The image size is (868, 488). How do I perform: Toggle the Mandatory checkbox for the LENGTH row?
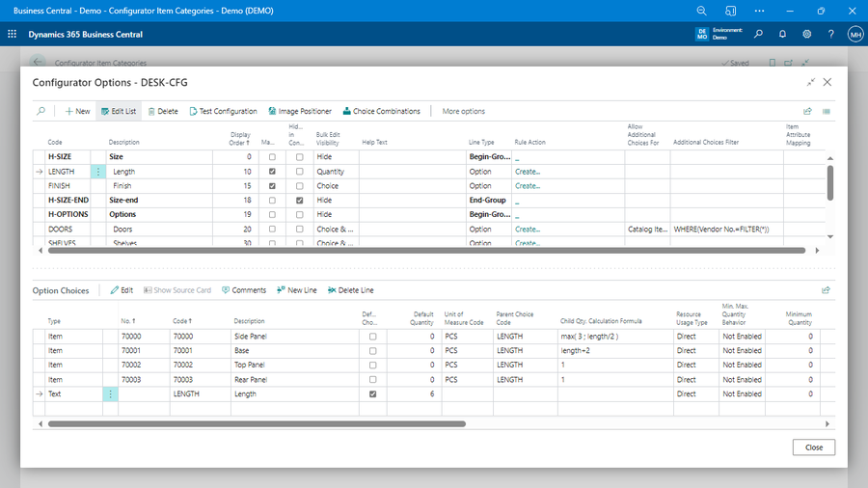point(272,172)
